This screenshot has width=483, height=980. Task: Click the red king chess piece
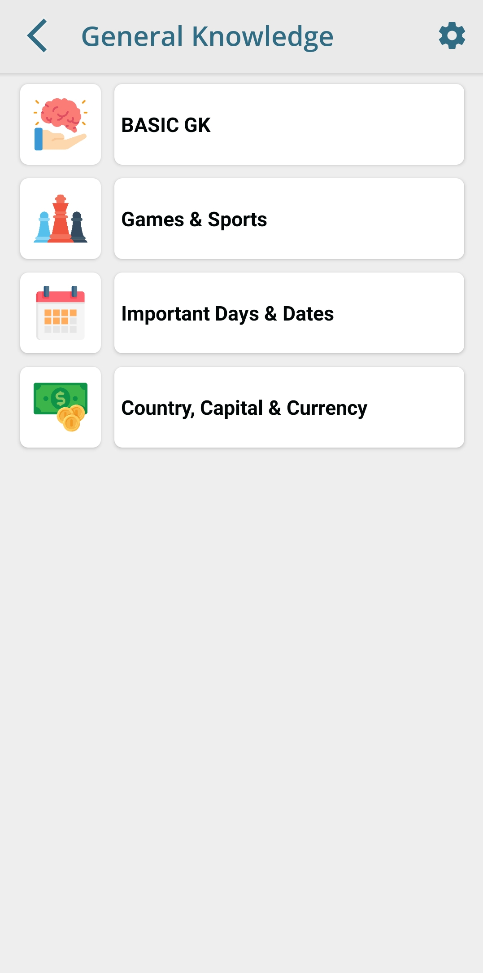tap(61, 220)
